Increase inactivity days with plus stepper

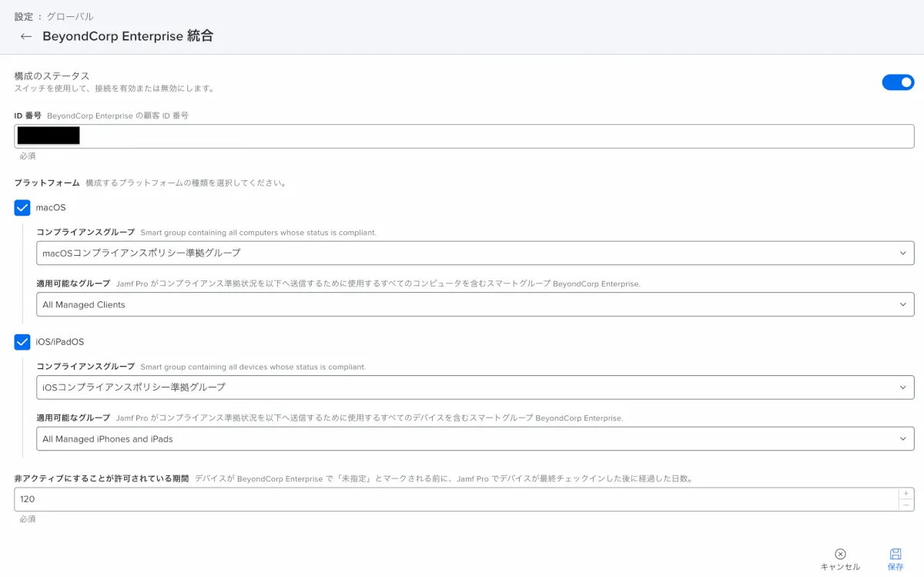coord(906,493)
